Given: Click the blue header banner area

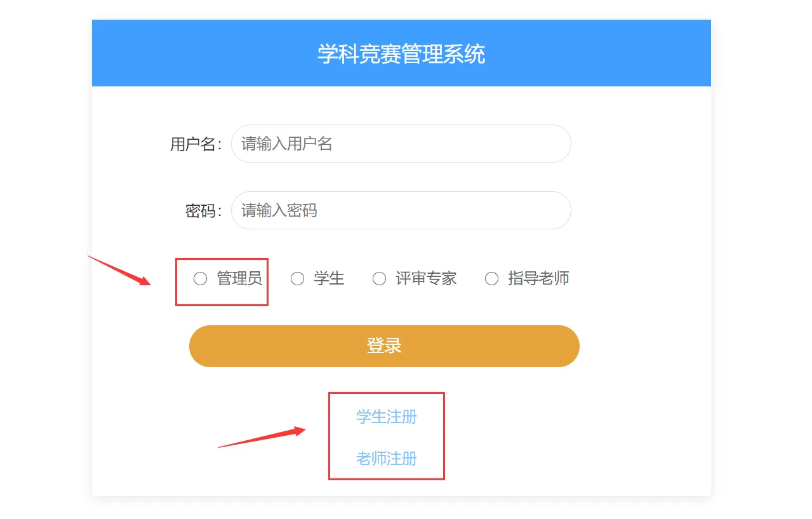Looking at the screenshot, I should (x=401, y=53).
